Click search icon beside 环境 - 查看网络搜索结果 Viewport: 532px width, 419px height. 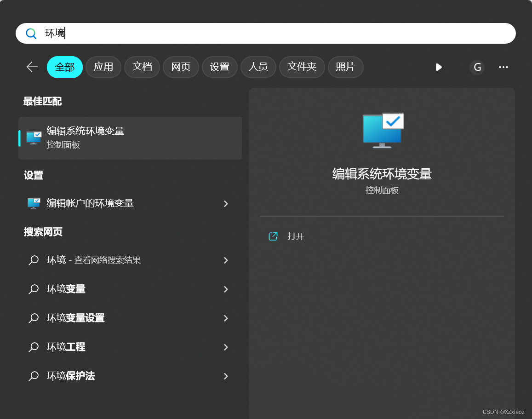point(34,260)
